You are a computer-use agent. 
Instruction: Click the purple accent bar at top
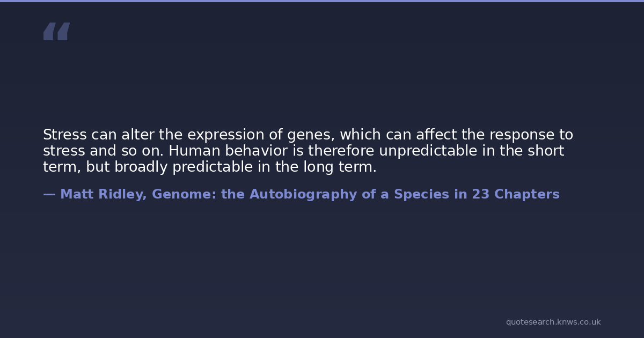(322, 1)
